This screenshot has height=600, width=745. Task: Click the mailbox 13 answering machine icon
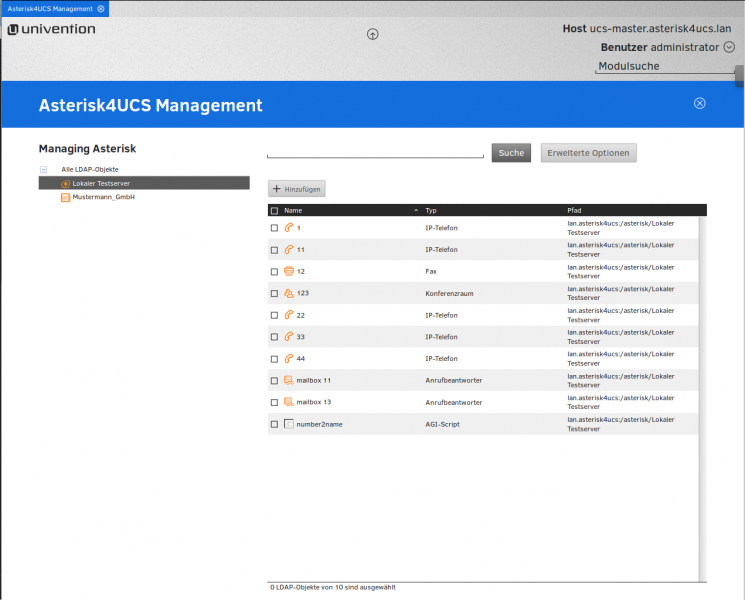click(289, 402)
